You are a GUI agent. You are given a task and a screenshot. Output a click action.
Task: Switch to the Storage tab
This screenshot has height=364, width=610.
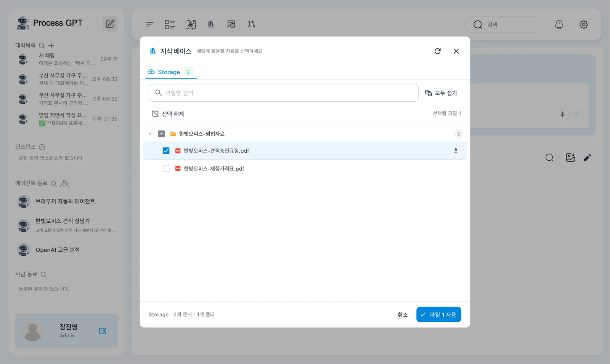click(x=171, y=72)
